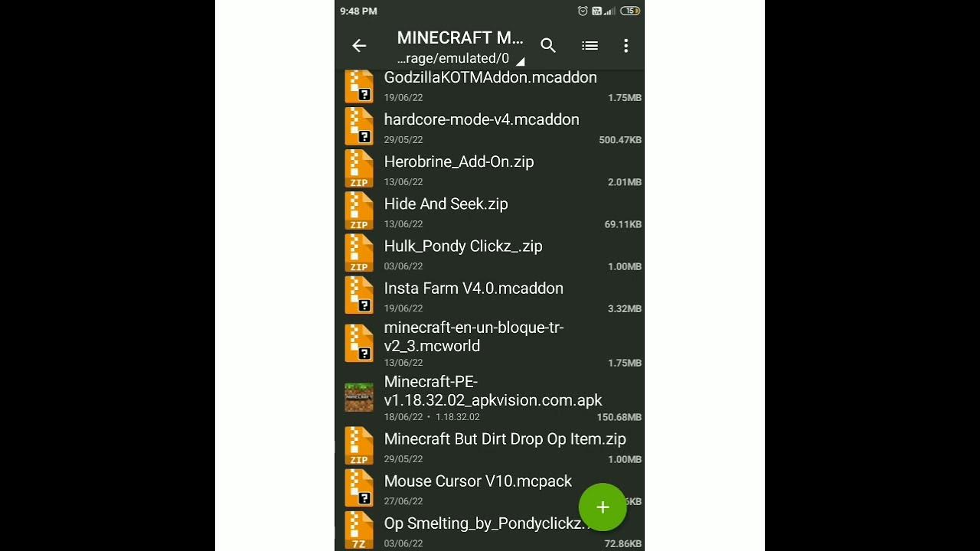Tap the hardcore-mode-v4.mcaddon file icon
Image resolution: width=980 pixels, height=551 pixels.
tap(359, 126)
